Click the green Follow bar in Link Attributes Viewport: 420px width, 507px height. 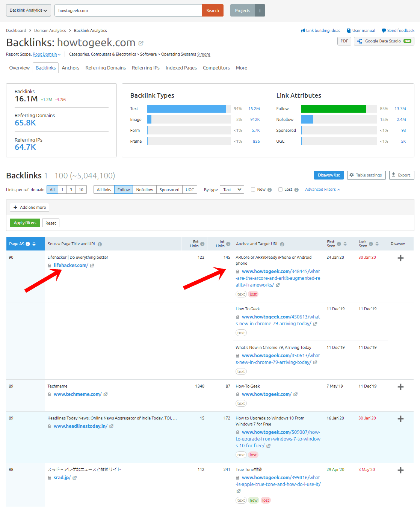[333, 109]
